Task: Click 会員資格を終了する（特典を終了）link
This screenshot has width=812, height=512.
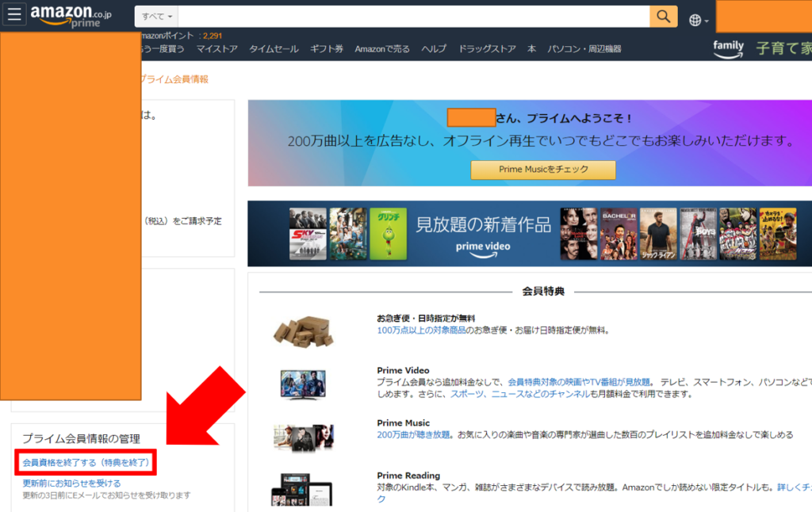Action: coord(86,462)
